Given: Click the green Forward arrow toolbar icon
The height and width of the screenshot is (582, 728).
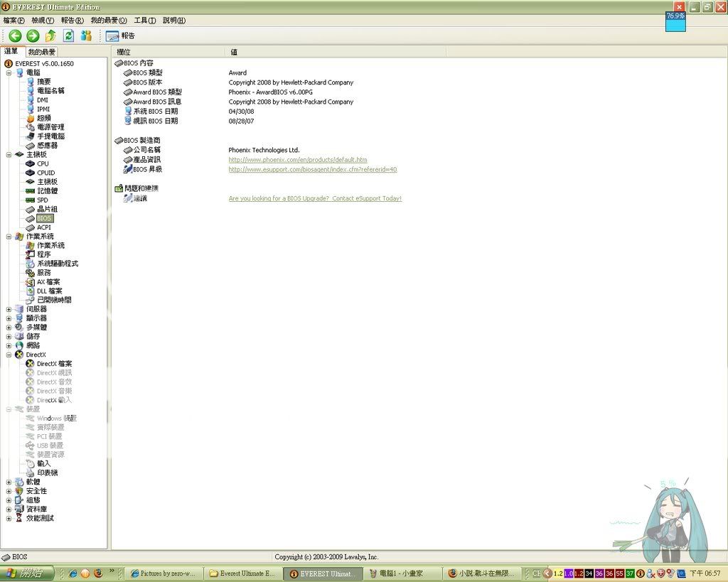Looking at the screenshot, I should tap(33, 36).
